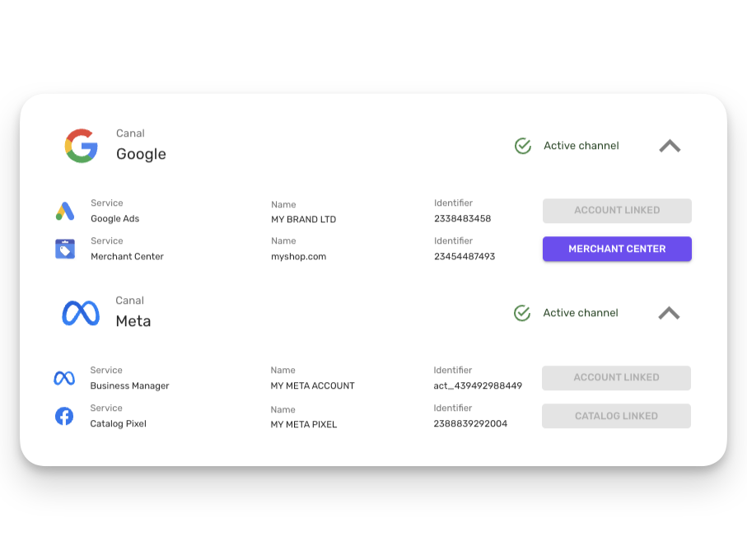Click the Catalog Pixel Facebook icon
This screenshot has height=560, width=747.
click(x=64, y=416)
